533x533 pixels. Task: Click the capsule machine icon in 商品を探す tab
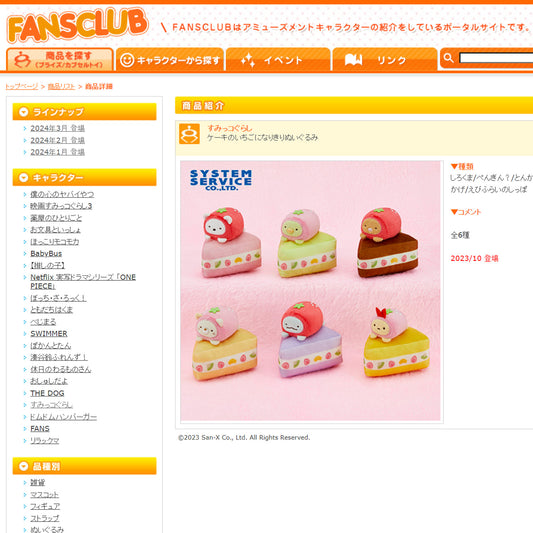click(x=22, y=60)
